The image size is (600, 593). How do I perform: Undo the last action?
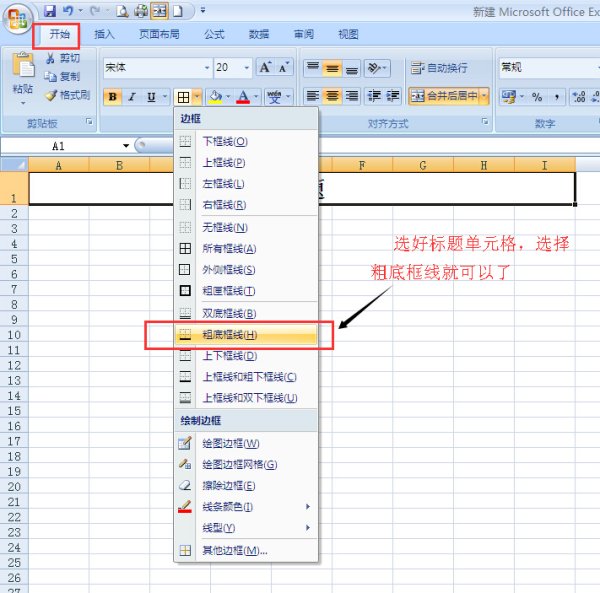click(68, 11)
